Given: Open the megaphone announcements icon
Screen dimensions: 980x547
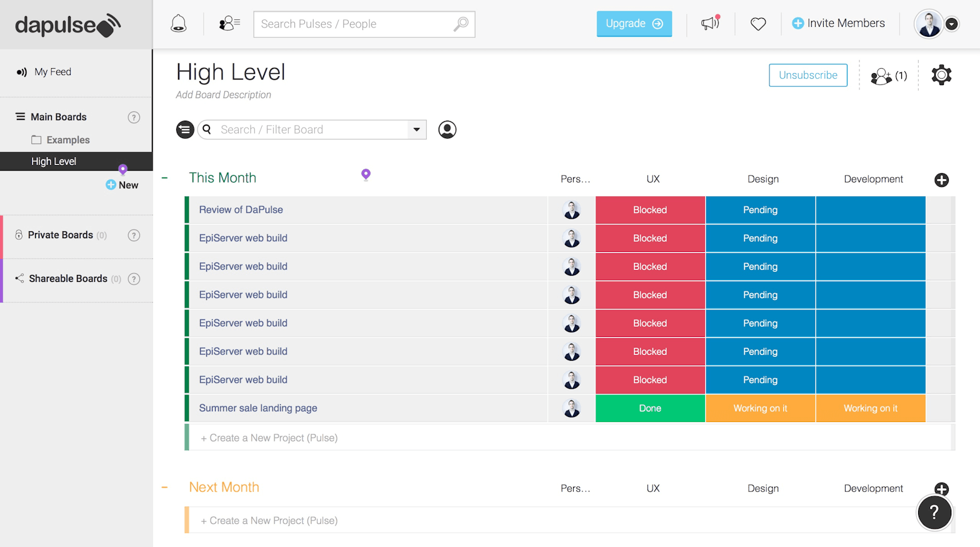Looking at the screenshot, I should pos(710,24).
